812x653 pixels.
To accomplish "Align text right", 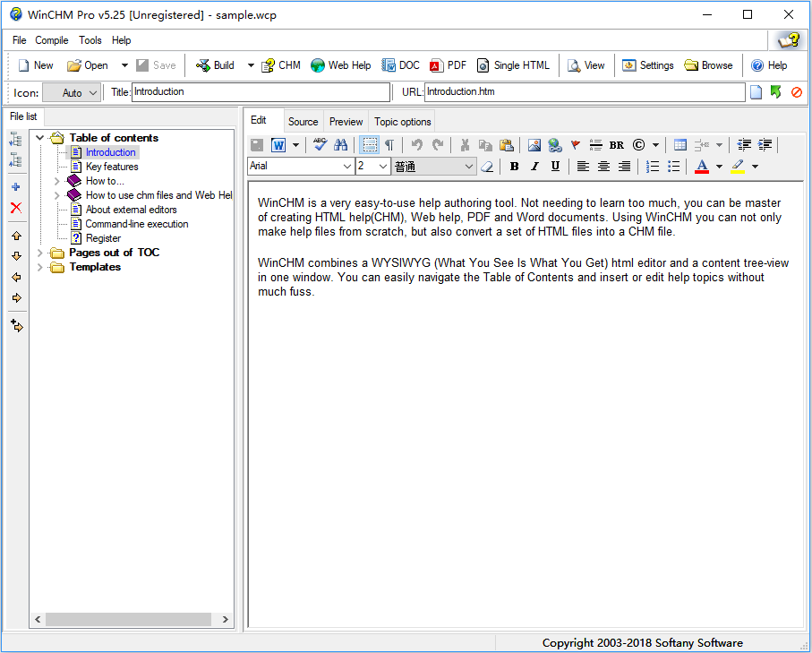I will pyautogui.click(x=625, y=167).
